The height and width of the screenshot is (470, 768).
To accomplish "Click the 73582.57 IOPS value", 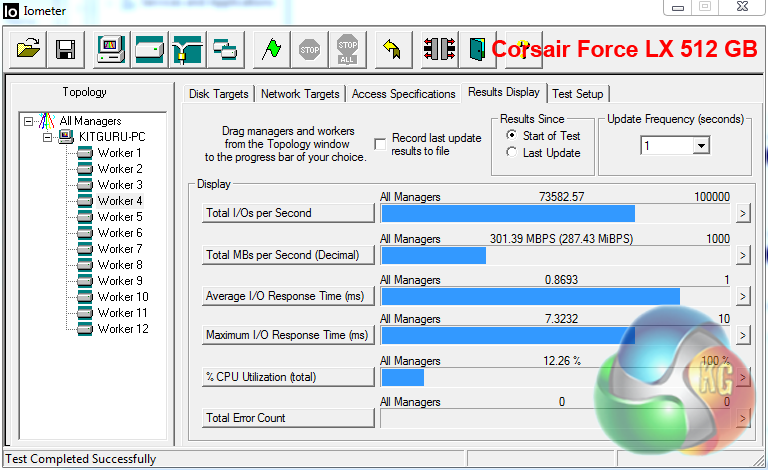I will 561,197.
